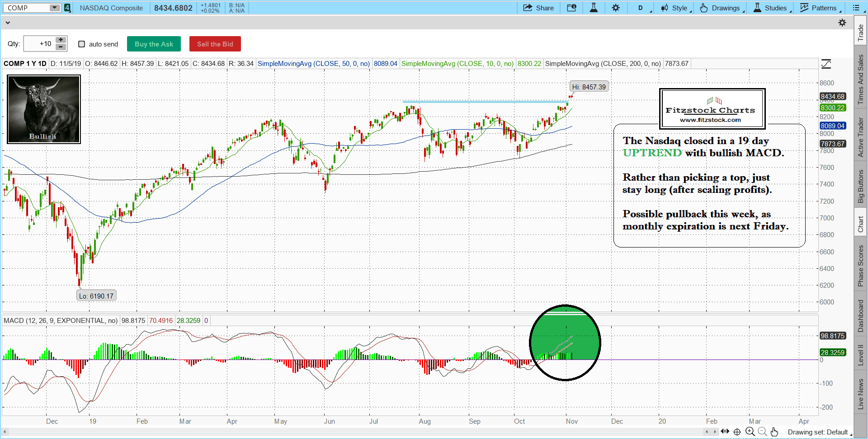Enable the auto send checkbox

point(82,44)
